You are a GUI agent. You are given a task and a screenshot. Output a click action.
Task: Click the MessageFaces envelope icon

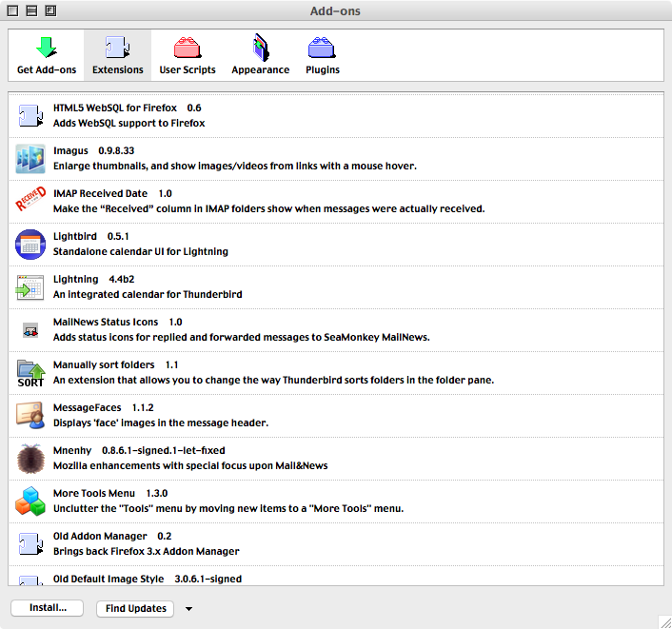coord(30,416)
